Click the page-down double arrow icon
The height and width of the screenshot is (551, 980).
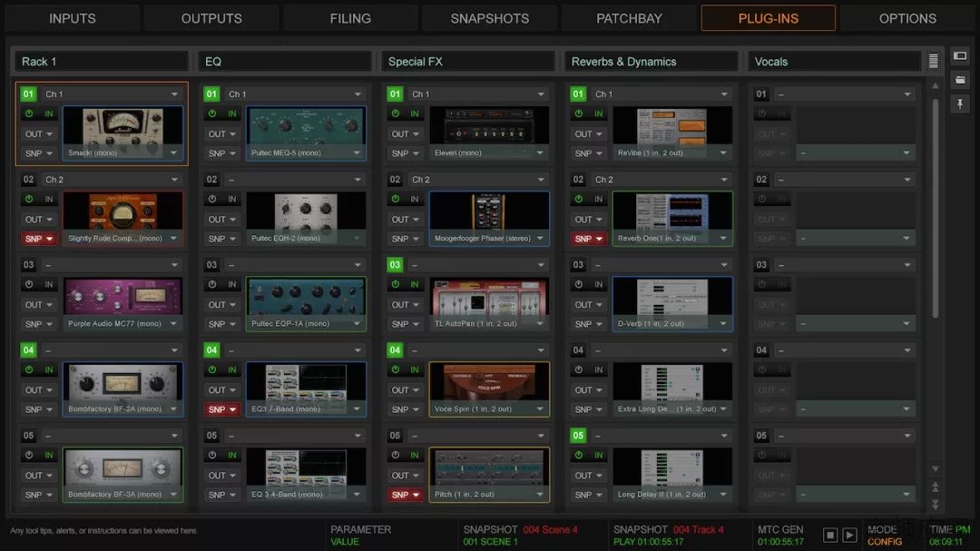pos(935,504)
